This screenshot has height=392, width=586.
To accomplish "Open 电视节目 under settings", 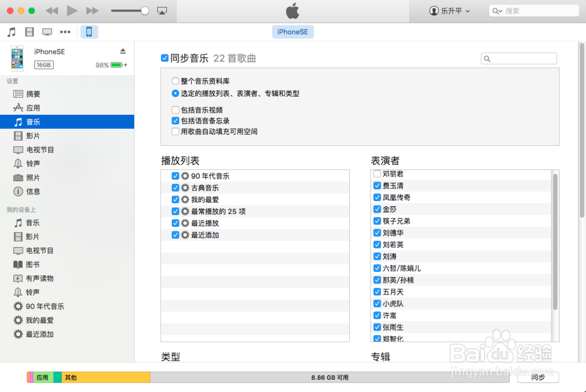I will pyautogui.click(x=67, y=150).
